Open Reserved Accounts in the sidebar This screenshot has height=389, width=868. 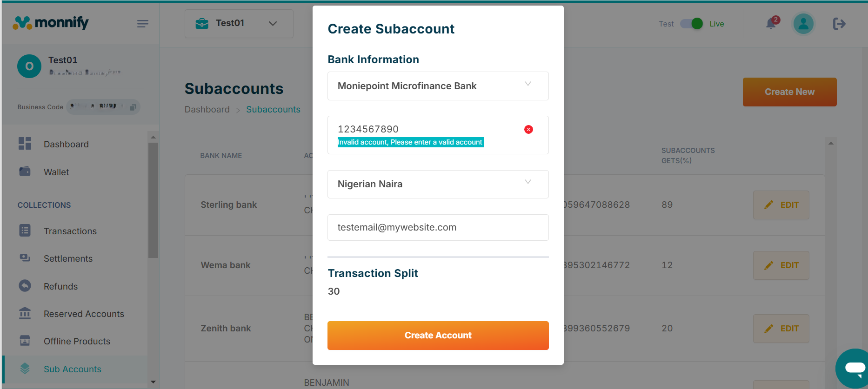(x=84, y=314)
